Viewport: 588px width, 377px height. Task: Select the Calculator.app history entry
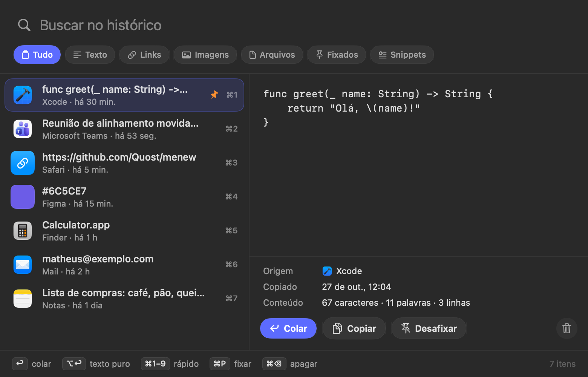click(x=124, y=231)
